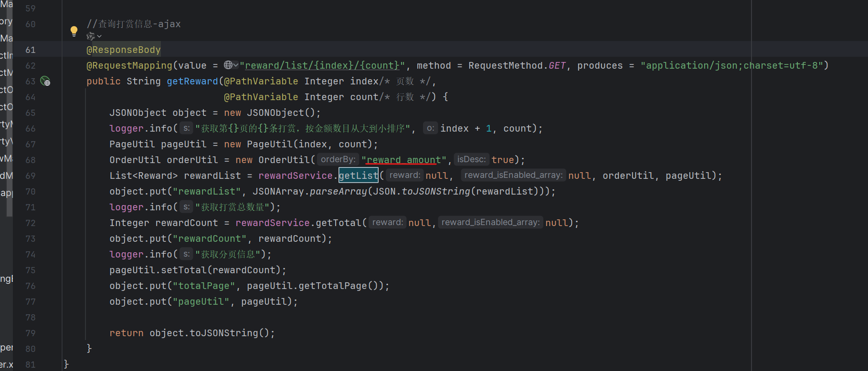Expand the chevron beside the AI inlay icon
Image resolution: width=868 pixels, height=371 pixels.
click(x=99, y=36)
